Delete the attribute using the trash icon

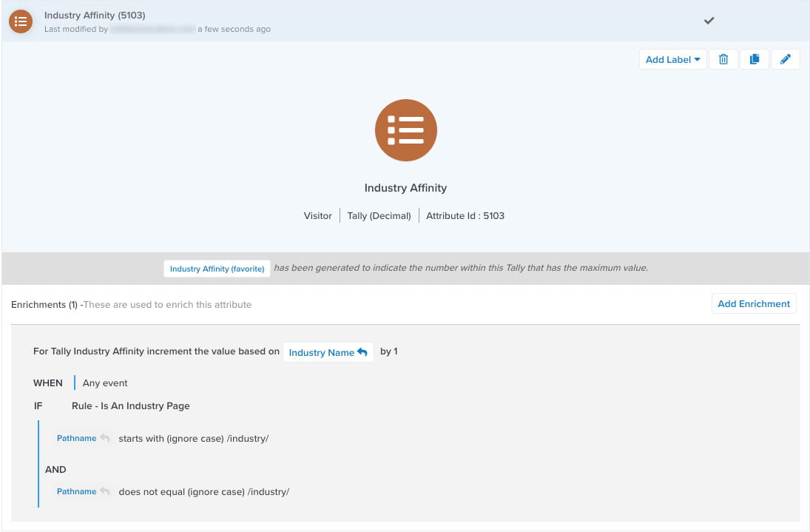723,59
